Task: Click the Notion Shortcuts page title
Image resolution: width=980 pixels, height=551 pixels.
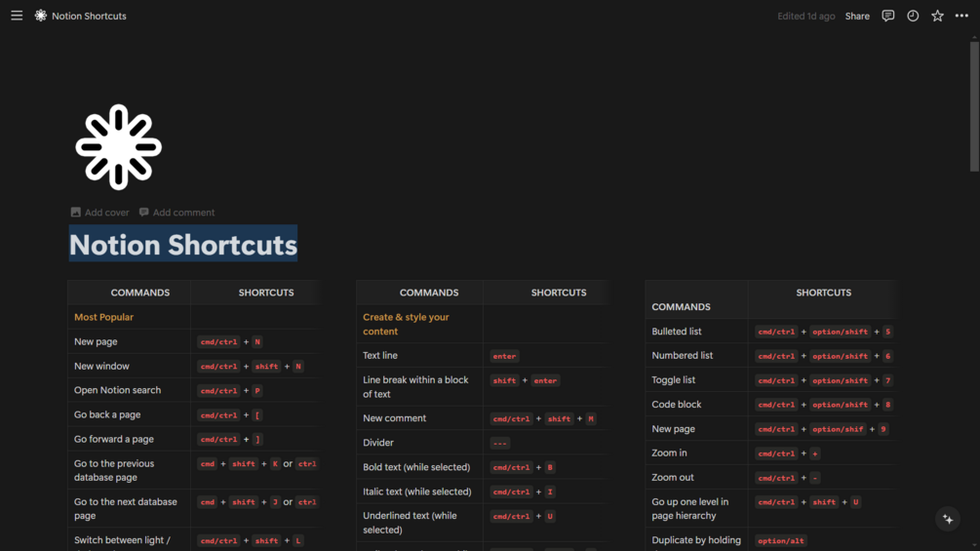Action: 183,244
